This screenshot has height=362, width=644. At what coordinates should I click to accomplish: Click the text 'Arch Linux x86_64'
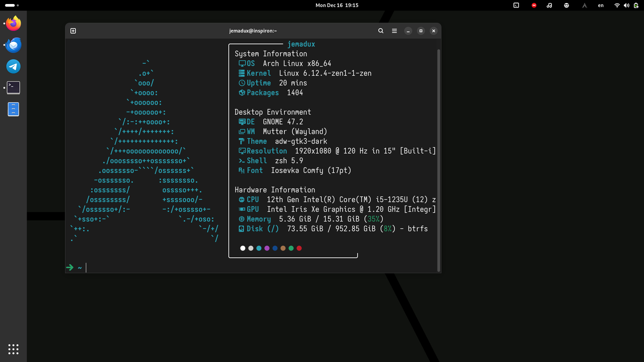pyautogui.click(x=297, y=63)
